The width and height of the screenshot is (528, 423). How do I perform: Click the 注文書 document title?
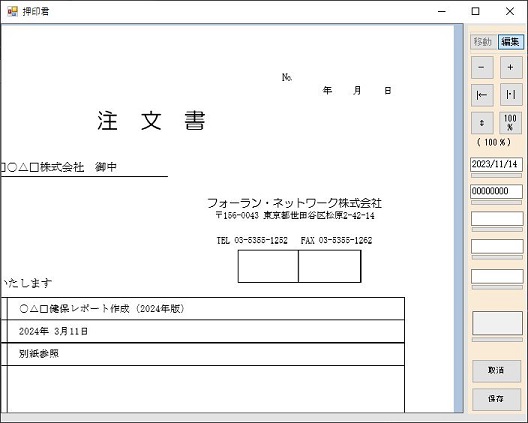151,121
